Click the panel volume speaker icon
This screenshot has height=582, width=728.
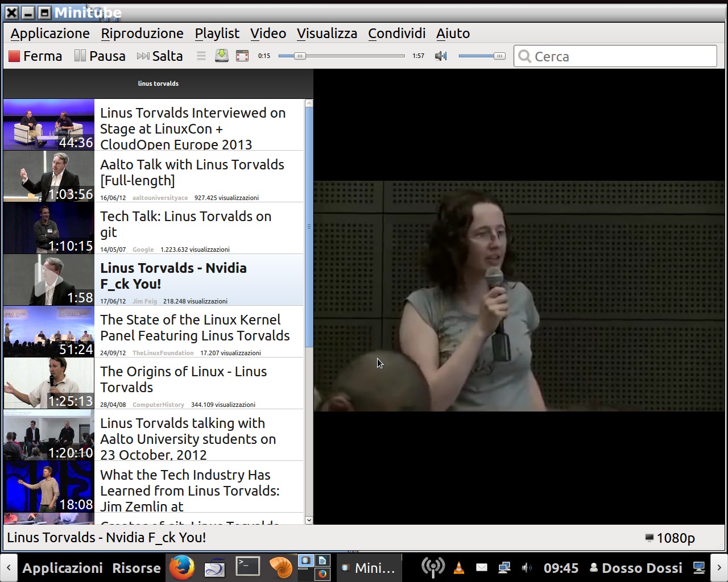527,567
